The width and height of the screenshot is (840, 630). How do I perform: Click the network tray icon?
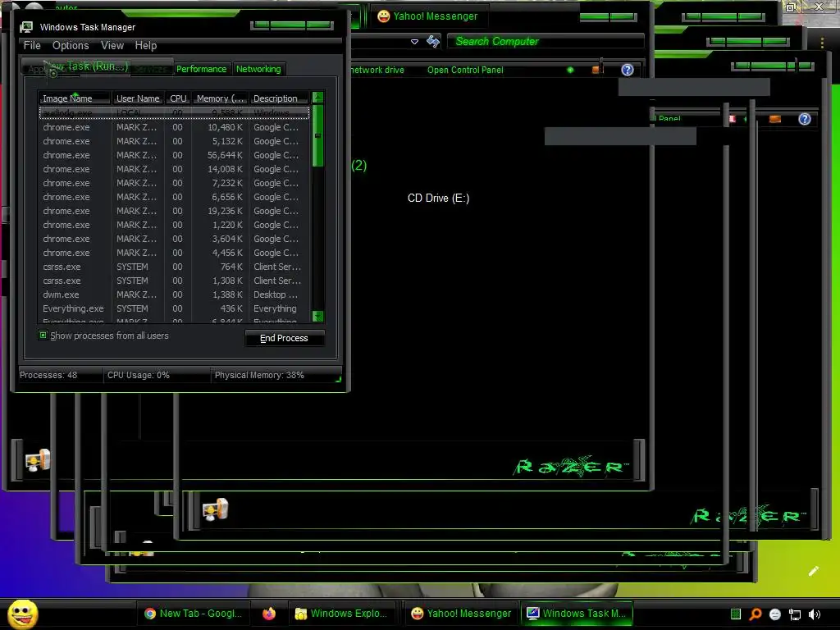794,614
